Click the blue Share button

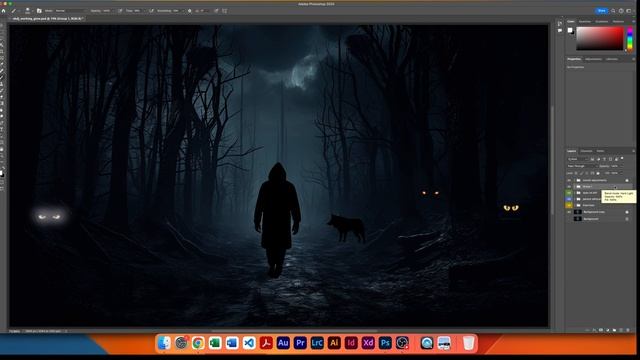point(602,11)
